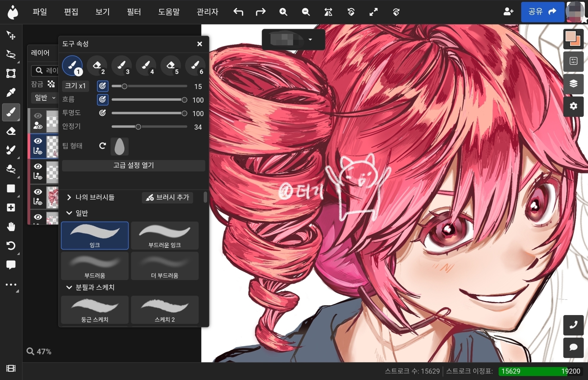Image resolution: width=588 pixels, height=380 pixels.
Task: Select the eyedropper tool in left toolbar
Action: pyautogui.click(x=11, y=93)
